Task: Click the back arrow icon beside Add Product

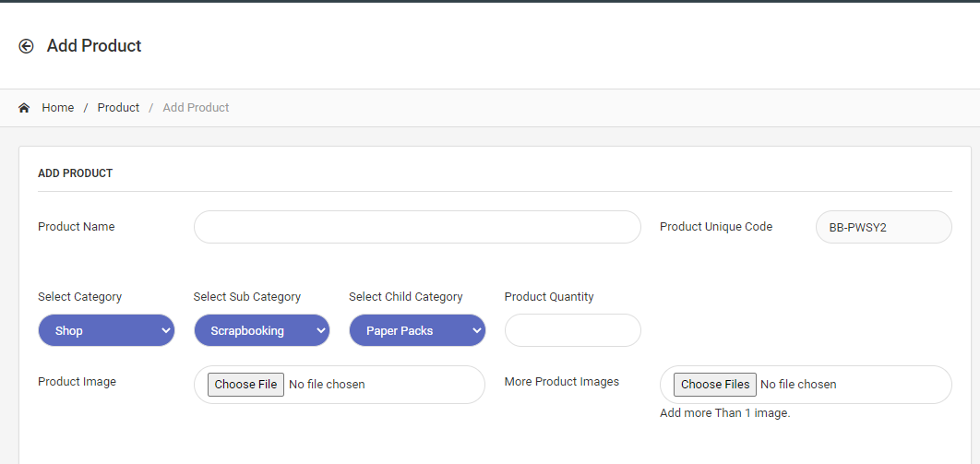Action: pyautogui.click(x=26, y=46)
